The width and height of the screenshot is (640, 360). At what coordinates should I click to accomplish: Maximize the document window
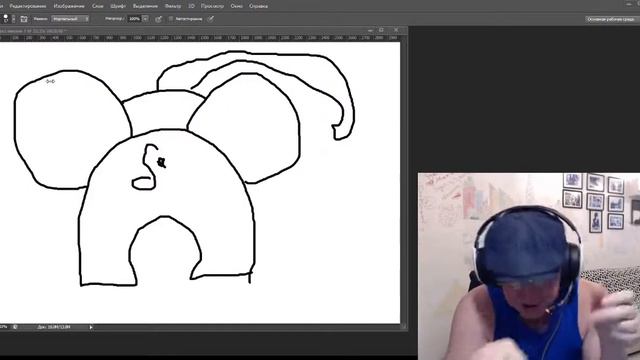[382, 30]
